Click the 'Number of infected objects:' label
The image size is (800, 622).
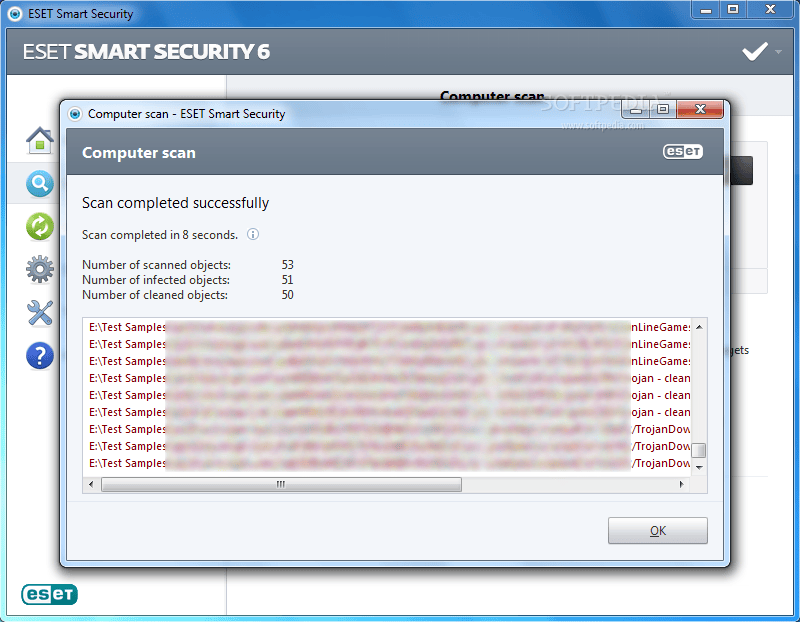[x=156, y=280]
